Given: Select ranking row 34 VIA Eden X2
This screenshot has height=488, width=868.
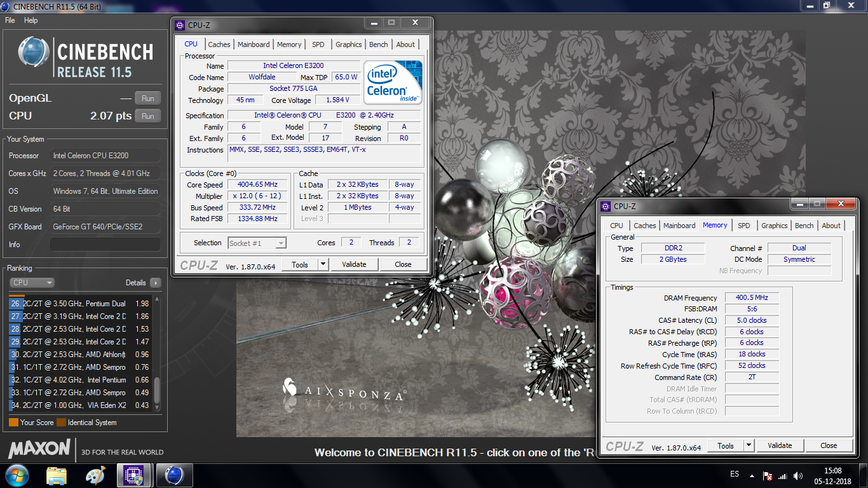Looking at the screenshot, I should [81, 405].
